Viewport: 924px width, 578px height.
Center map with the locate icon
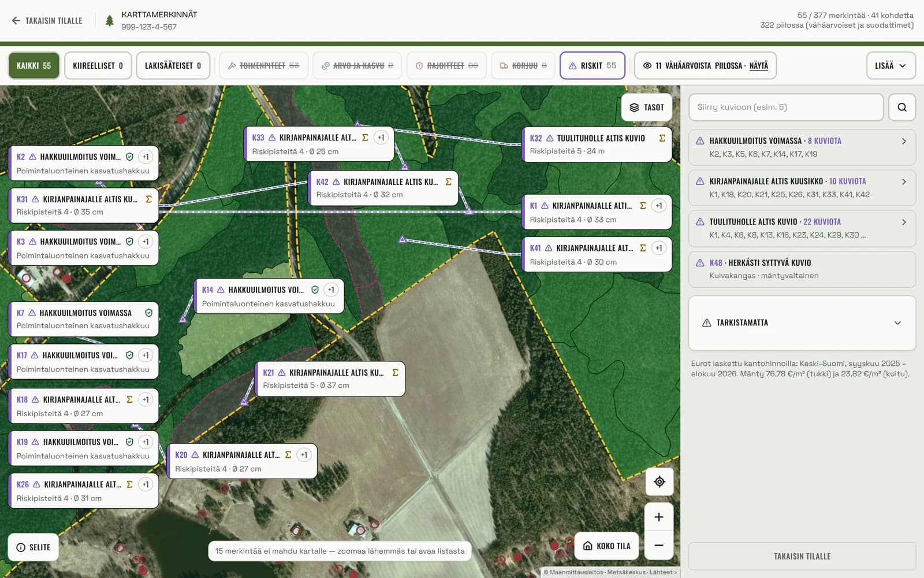(x=659, y=481)
